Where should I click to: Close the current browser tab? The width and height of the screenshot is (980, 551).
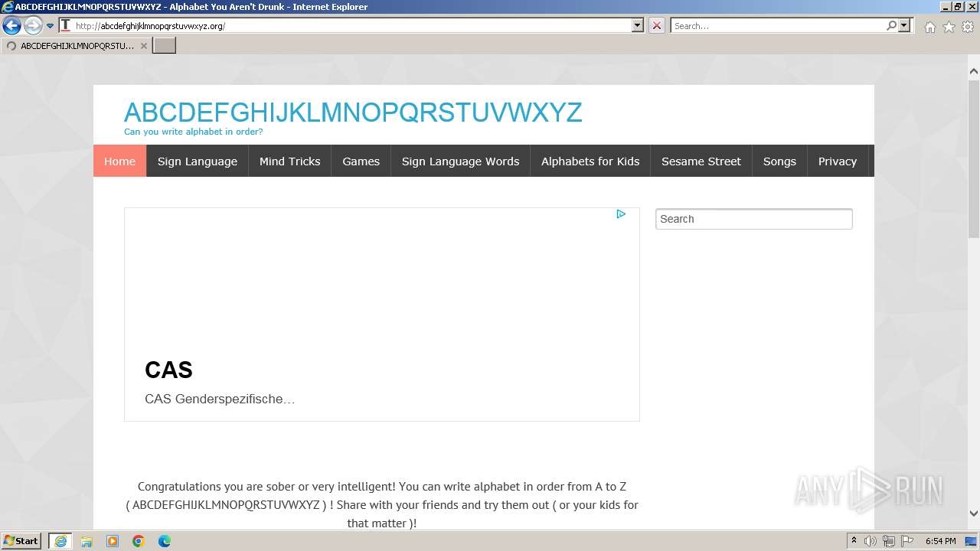click(143, 46)
